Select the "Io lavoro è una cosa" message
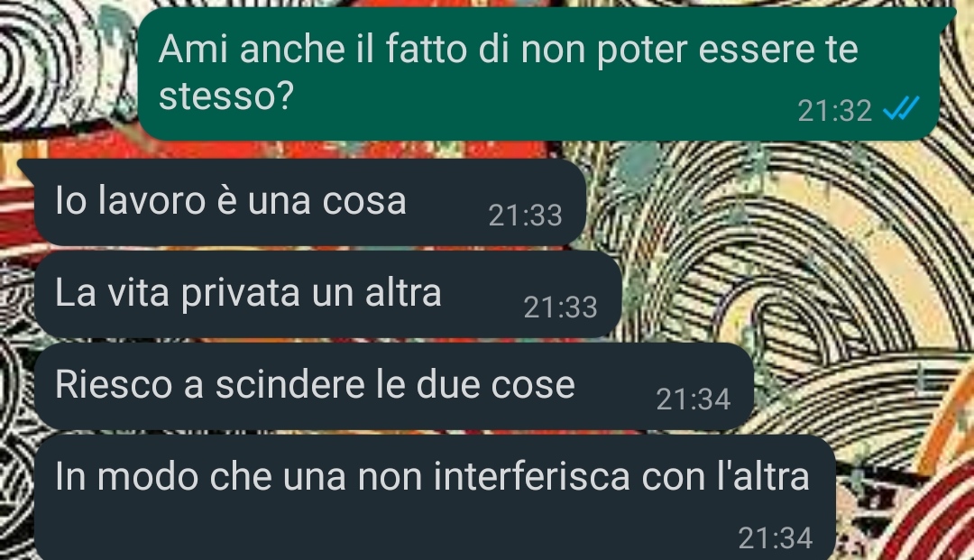Image resolution: width=974 pixels, height=560 pixels. [x=310, y=202]
